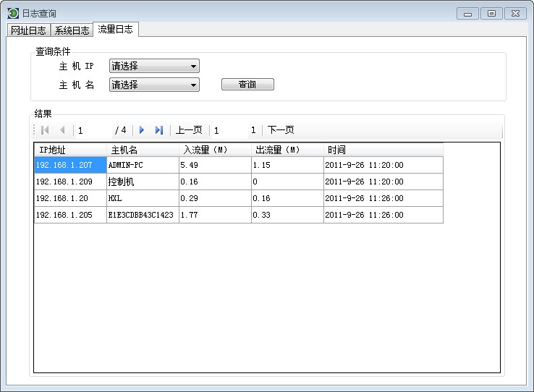Click the 时间 column header
Screen dimensions: 534x392
click(x=383, y=150)
